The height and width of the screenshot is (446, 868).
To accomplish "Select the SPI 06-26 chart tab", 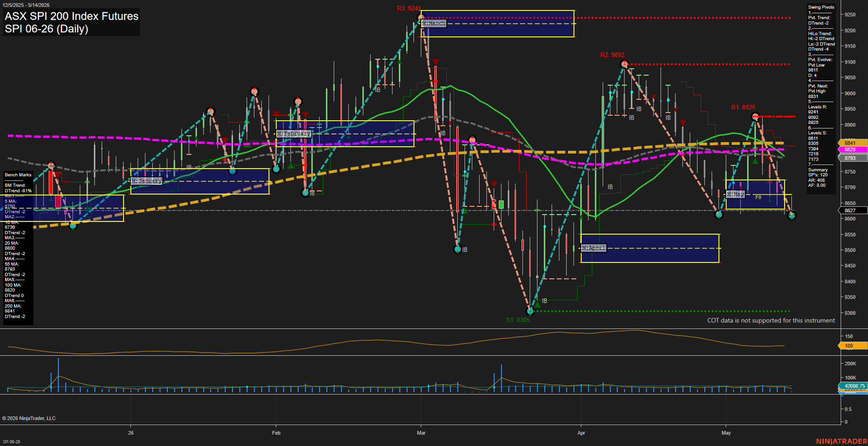I will tap(11, 441).
